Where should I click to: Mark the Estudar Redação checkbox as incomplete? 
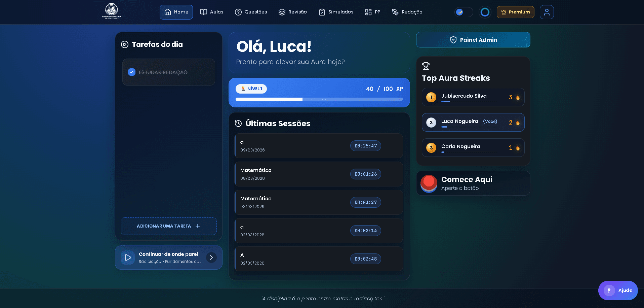pos(131,72)
